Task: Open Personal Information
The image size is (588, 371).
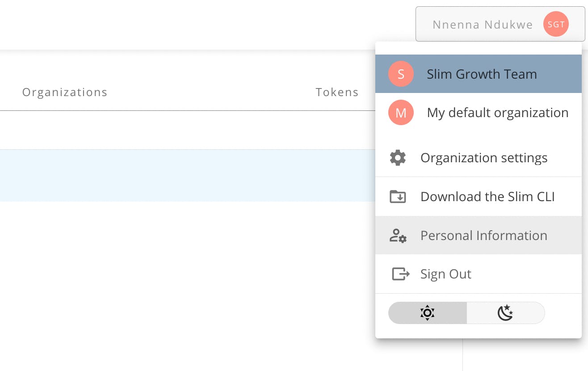Action: (483, 236)
